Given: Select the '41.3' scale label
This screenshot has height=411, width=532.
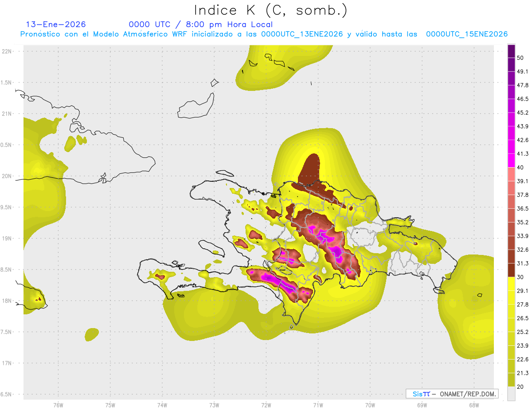Looking at the screenshot, I should [x=523, y=154].
